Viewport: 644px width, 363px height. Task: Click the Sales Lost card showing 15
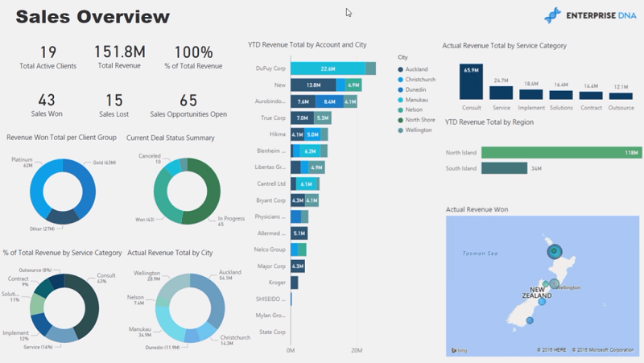tap(114, 105)
